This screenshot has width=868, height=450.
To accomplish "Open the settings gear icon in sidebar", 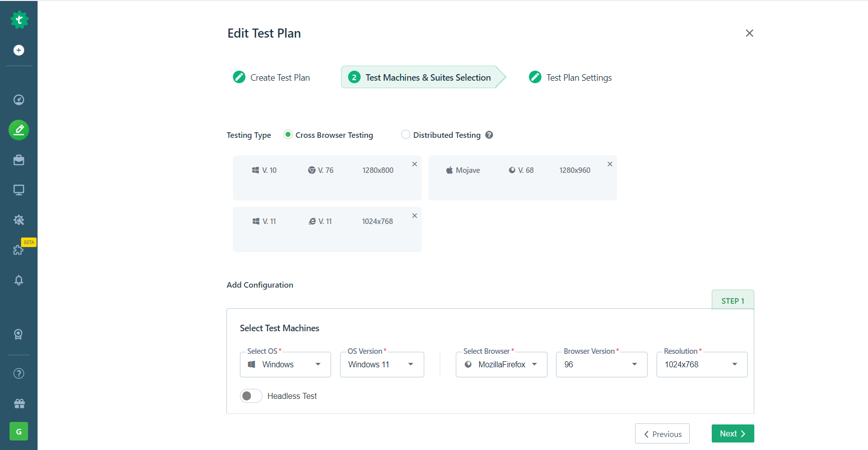I will click(19, 220).
